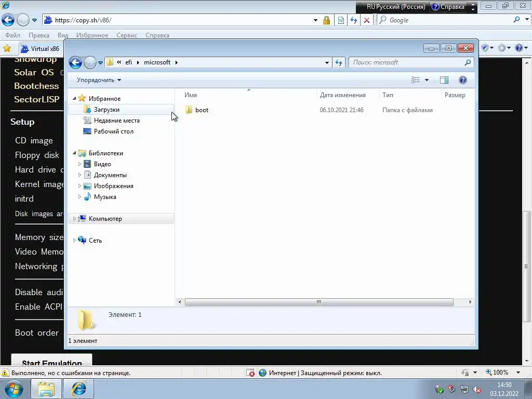The height and width of the screenshot is (399, 532).
Task: Click the Favorites star icon
Action: coord(7,48)
